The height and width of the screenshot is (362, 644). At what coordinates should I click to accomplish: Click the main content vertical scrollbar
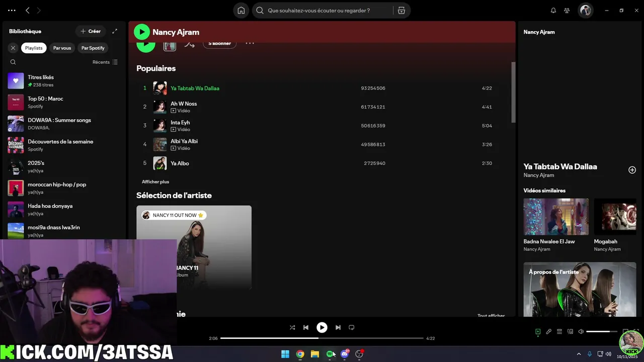[x=513, y=92]
